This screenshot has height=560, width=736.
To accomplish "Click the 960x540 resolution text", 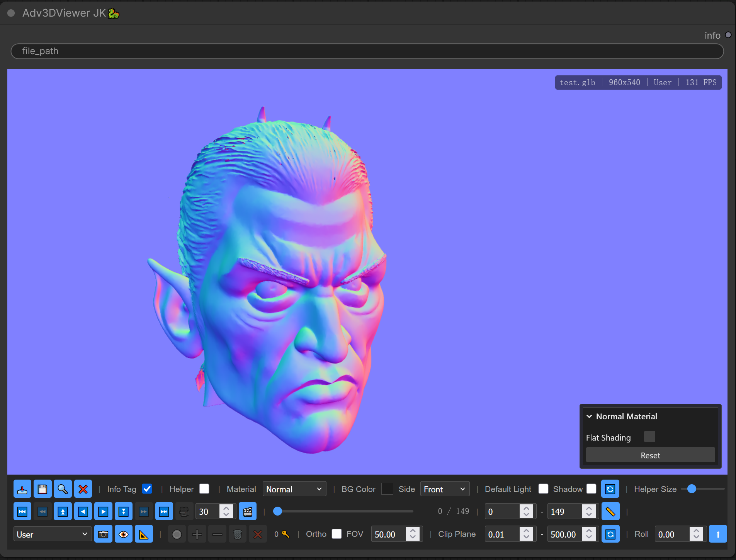I will pyautogui.click(x=624, y=82).
